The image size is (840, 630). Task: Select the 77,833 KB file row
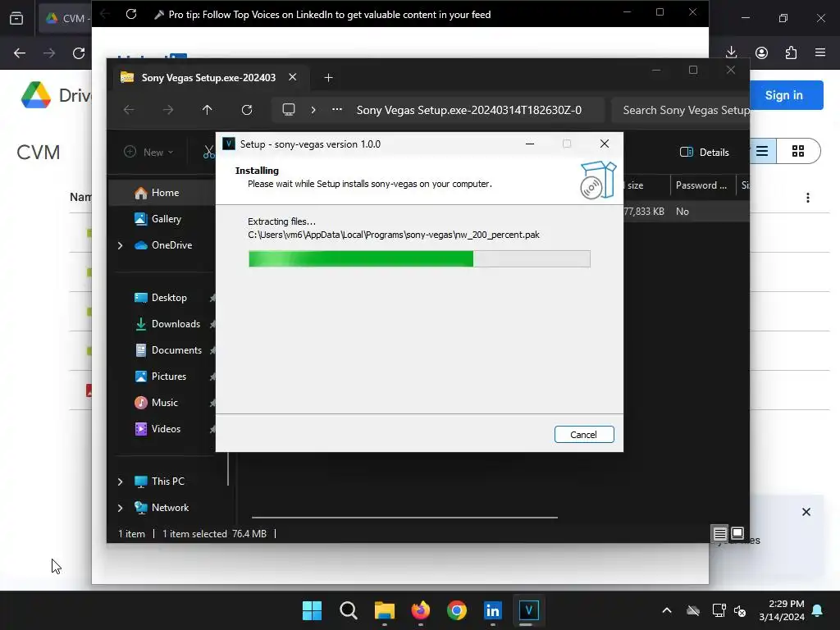pyautogui.click(x=686, y=212)
